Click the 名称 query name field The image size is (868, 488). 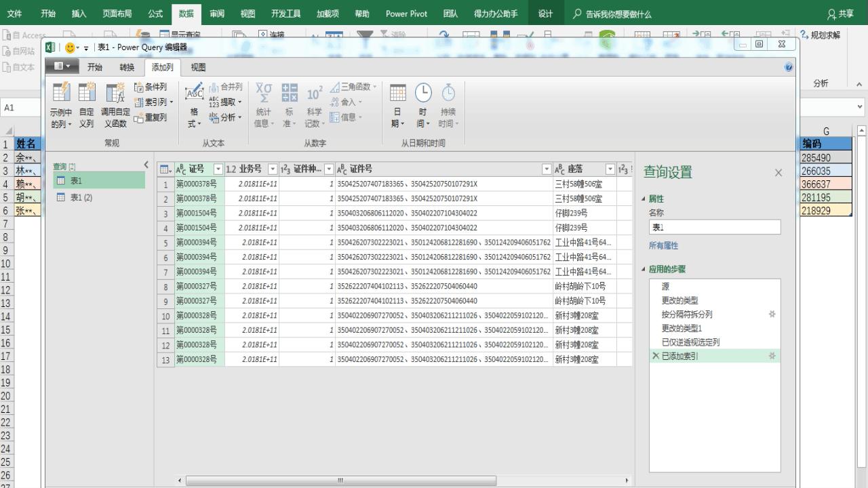[714, 228]
